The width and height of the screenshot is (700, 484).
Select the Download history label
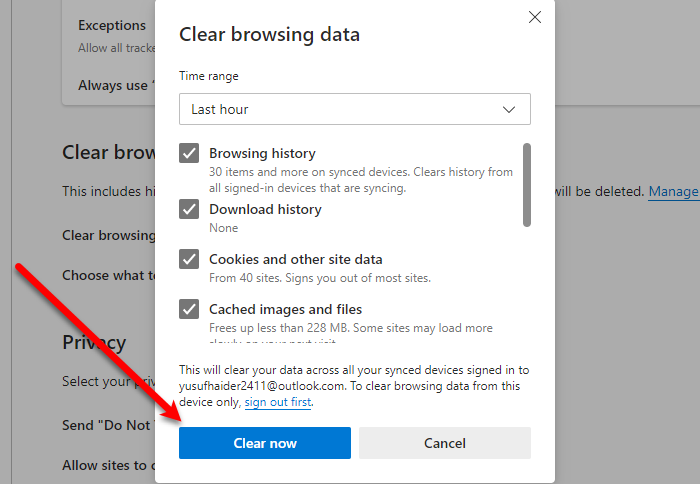point(265,210)
